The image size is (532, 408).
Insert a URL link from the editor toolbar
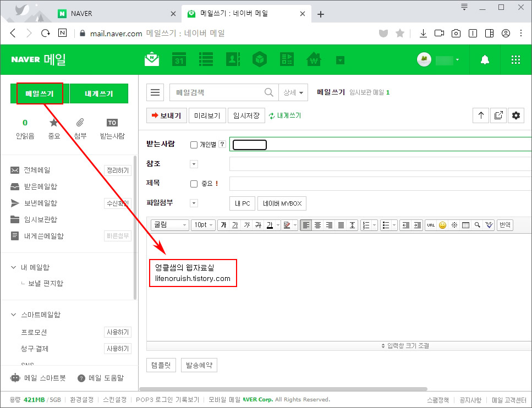[430, 224]
